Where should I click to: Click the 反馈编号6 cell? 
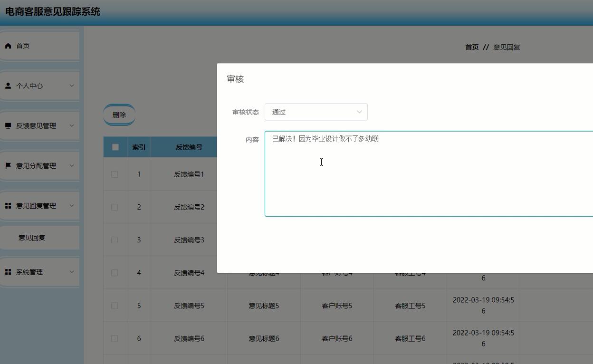189,338
